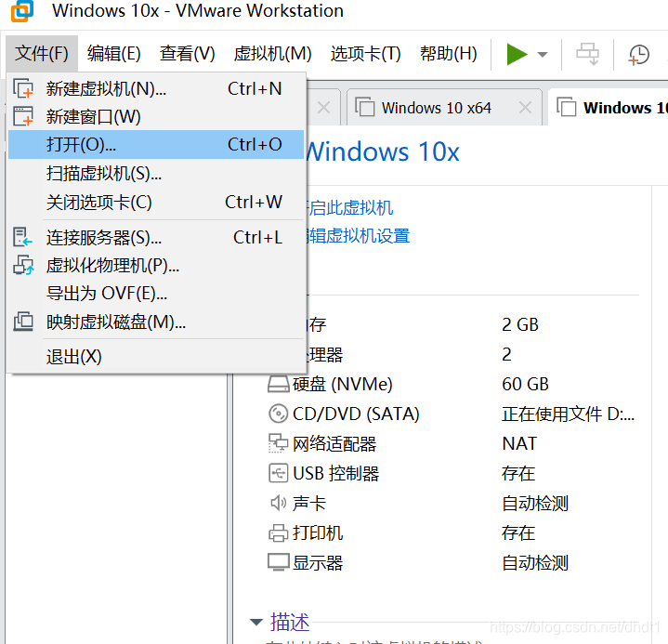Close the partially hidden leftmost tab
668x644 pixels.
click(323, 108)
